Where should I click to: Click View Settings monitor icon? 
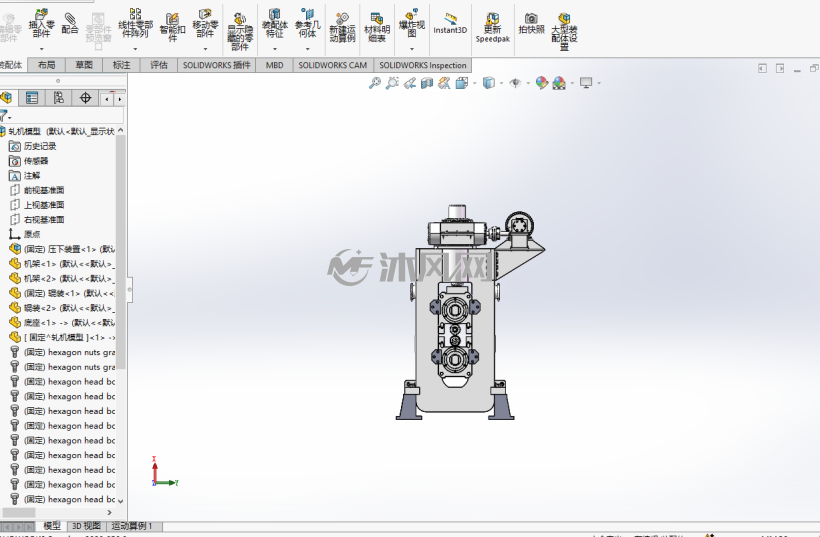click(586, 83)
